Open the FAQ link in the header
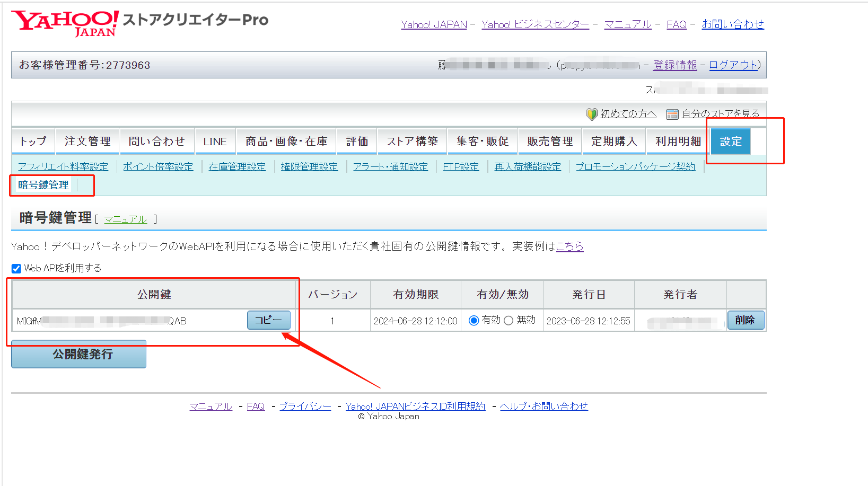The image size is (868, 486). 677,24
